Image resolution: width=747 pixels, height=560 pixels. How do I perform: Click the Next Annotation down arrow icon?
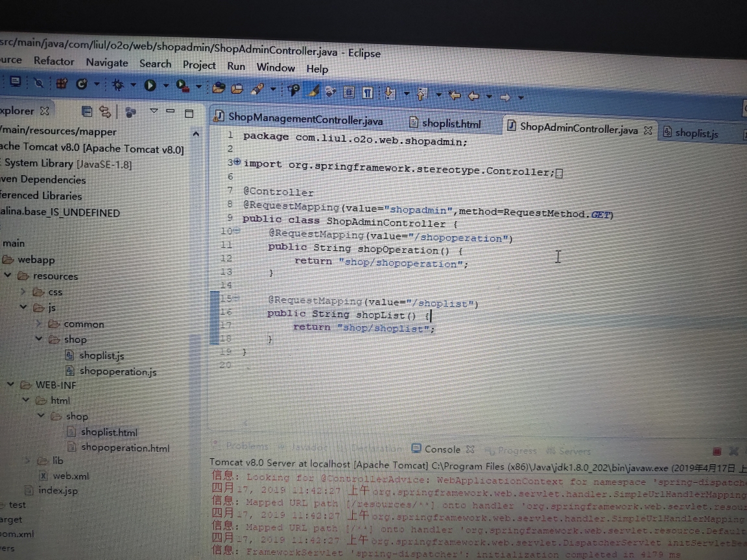tap(390, 93)
